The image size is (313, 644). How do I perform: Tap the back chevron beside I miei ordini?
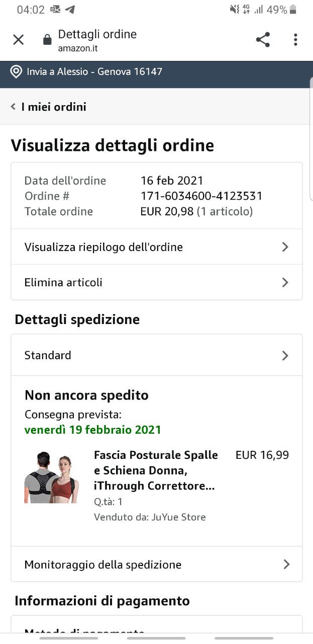14,107
